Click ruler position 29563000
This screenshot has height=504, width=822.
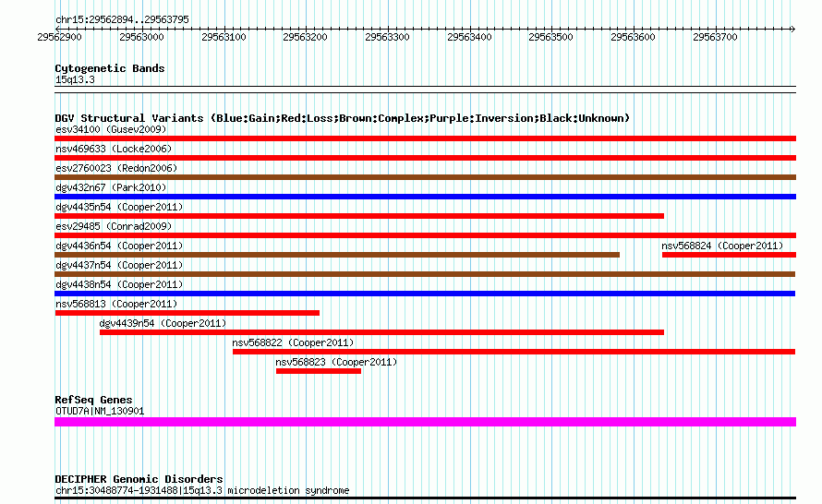[x=141, y=37]
